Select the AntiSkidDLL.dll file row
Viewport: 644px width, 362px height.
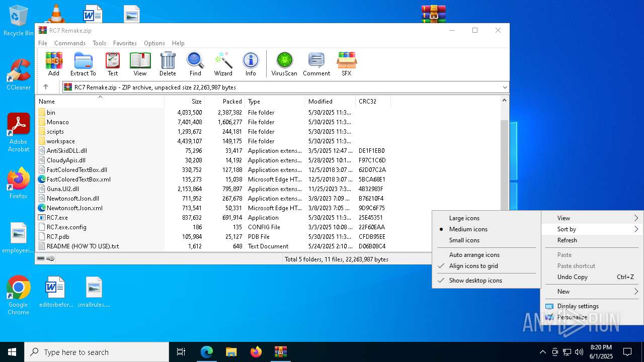(x=212, y=151)
